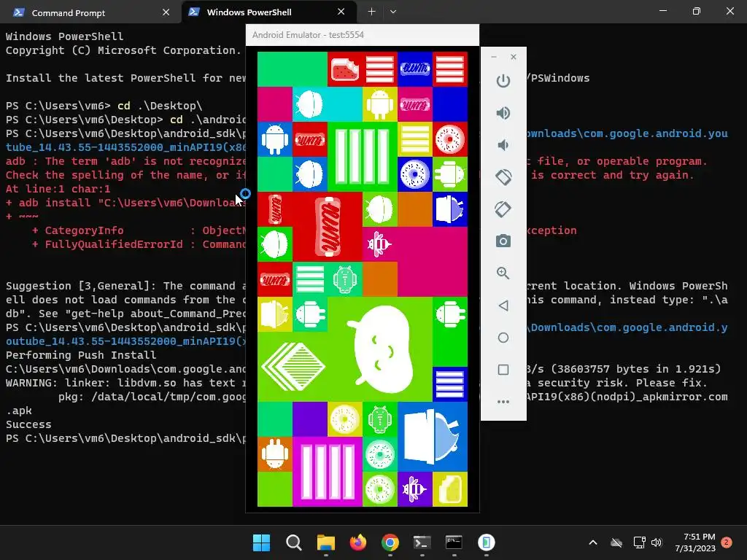747x560 pixels.
Task: Show hidden system tray icons
Action: pos(593,542)
